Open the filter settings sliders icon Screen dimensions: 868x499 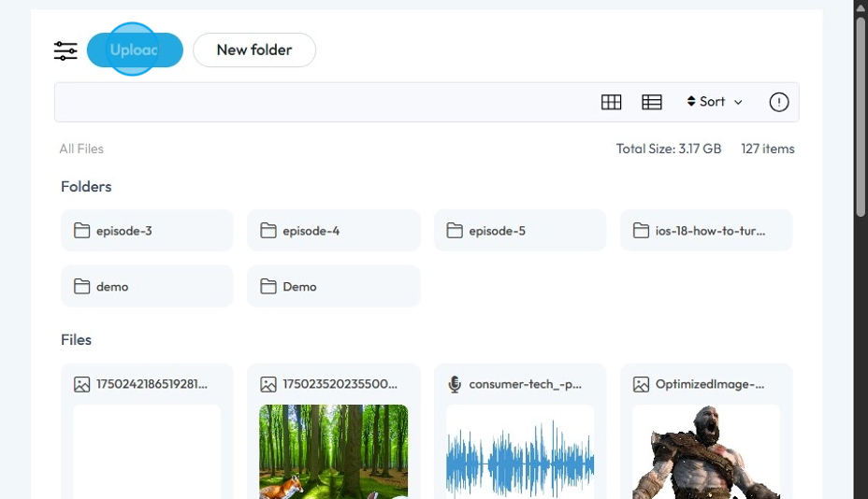tap(65, 50)
